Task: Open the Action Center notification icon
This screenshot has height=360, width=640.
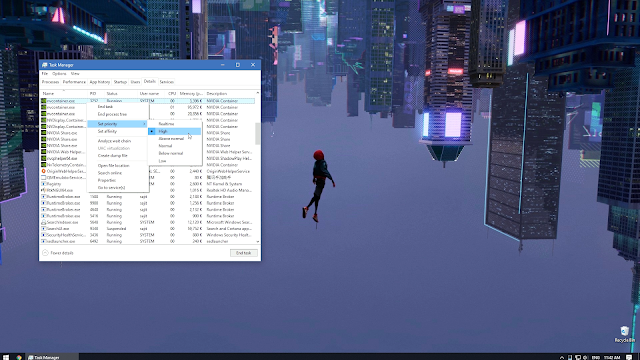Action: [629, 357]
